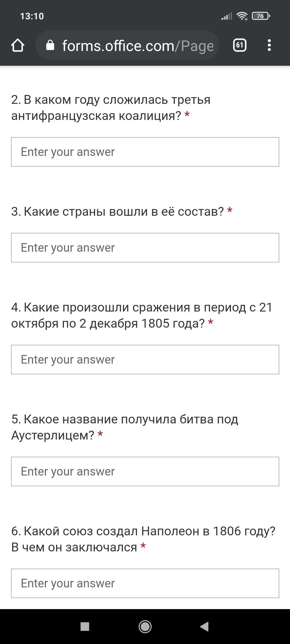Click the forms.office.com address bar

[x=127, y=45]
